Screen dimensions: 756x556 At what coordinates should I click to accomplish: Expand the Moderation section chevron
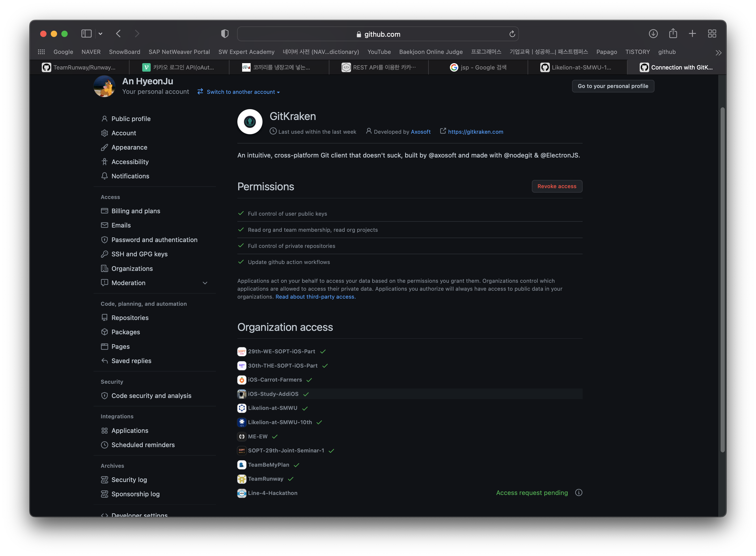point(205,283)
